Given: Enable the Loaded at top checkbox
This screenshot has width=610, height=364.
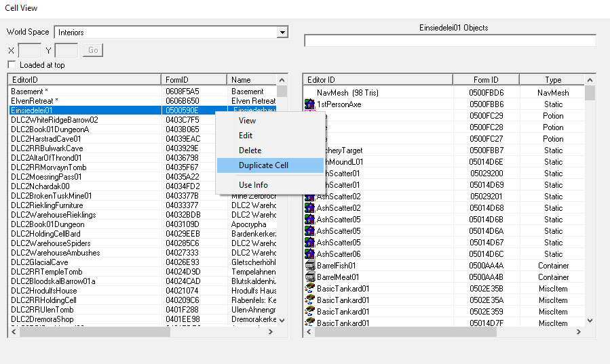Looking at the screenshot, I should 12,65.
